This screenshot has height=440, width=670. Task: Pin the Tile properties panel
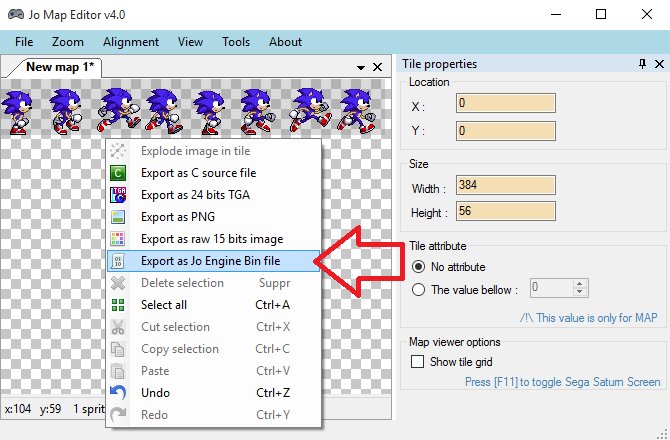point(642,64)
